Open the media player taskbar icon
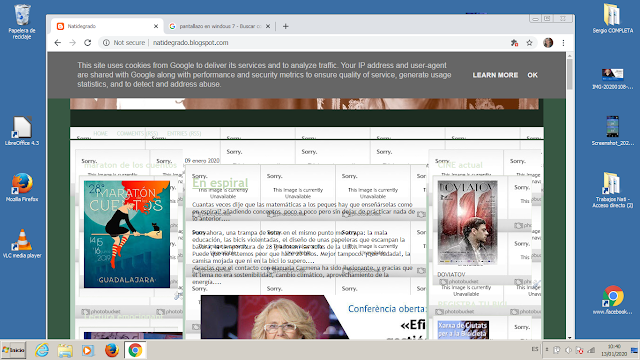This screenshot has height=360, width=640. pos(88,350)
